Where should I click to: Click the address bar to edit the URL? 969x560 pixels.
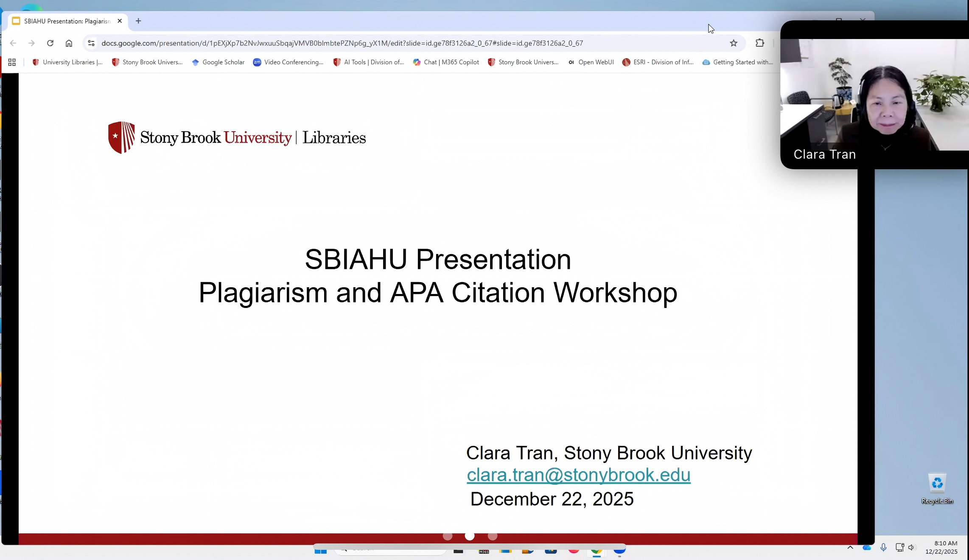(339, 43)
